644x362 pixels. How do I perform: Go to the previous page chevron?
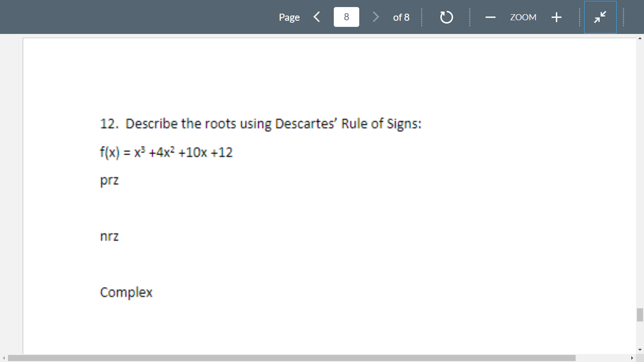coord(316,17)
